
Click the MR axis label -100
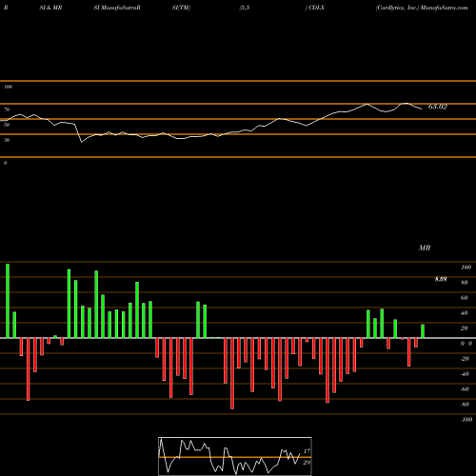[466, 420]
